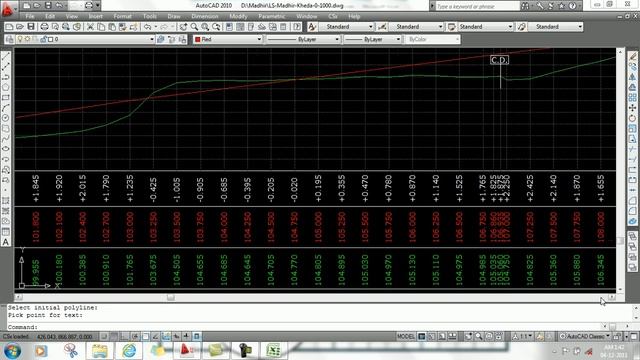Open the Draw menu
640x360 pixels.
(x=174, y=16)
